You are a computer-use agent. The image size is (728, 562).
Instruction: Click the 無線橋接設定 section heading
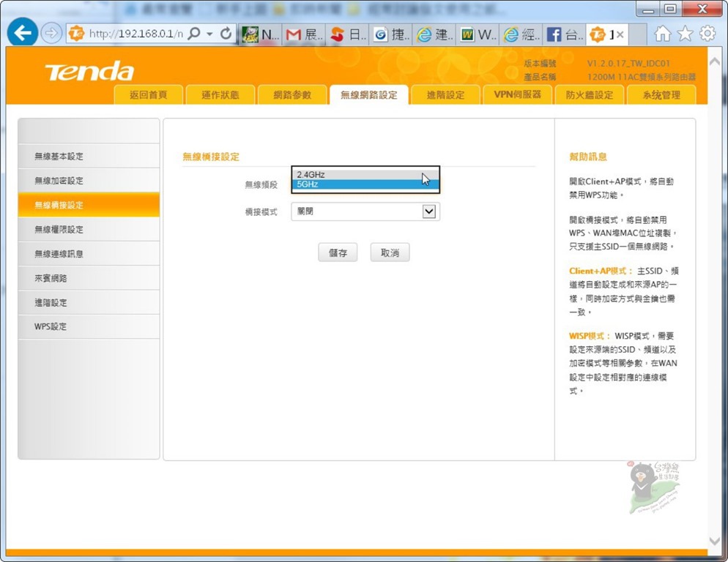(211, 157)
